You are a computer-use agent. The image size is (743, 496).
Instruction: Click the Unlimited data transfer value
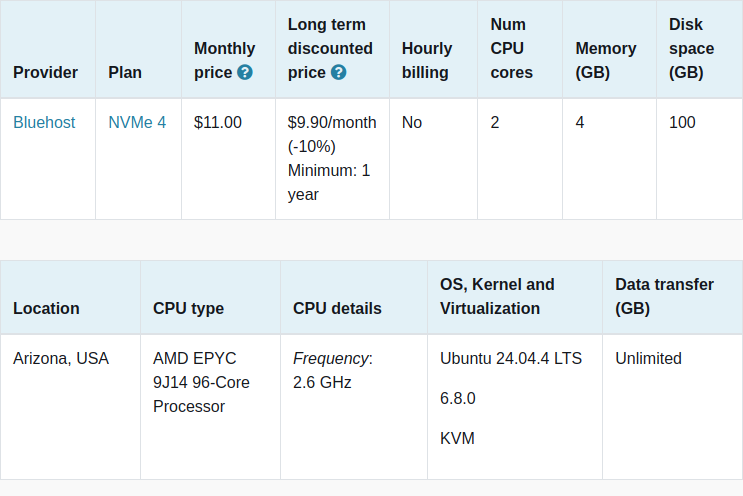tap(648, 358)
